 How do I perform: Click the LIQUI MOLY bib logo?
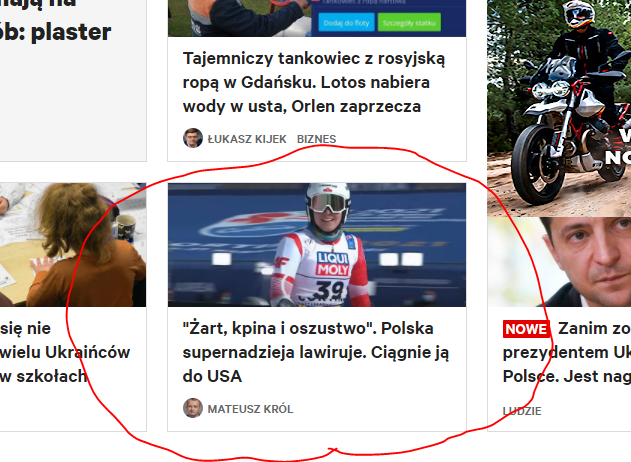(x=332, y=264)
